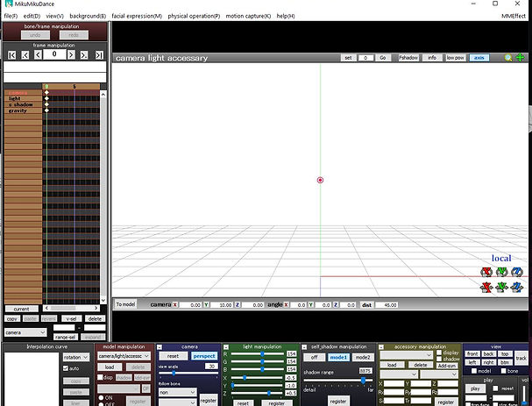Open the facial expression(M) menu
The height and width of the screenshot is (406, 532).
[x=137, y=16]
